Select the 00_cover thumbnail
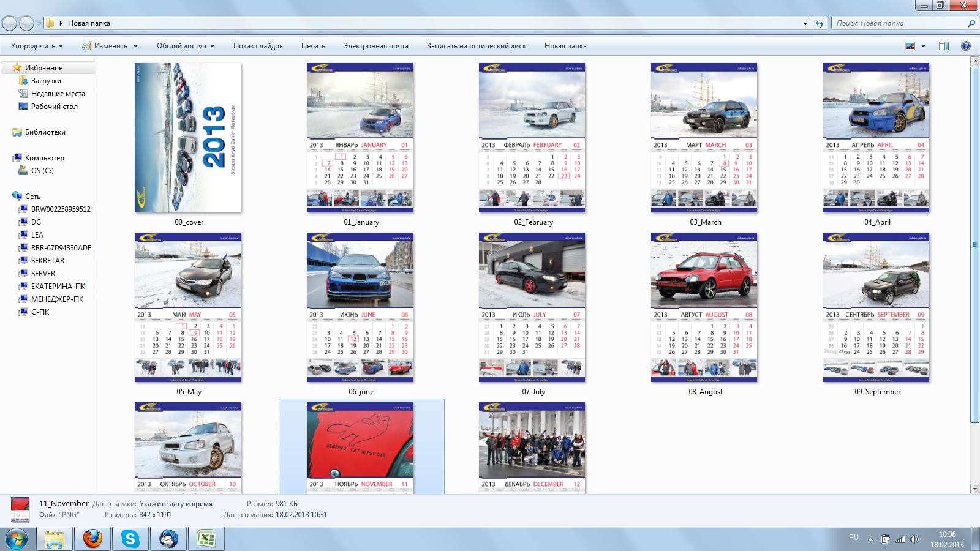Screen dimensions: 980x551 (x=188, y=138)
